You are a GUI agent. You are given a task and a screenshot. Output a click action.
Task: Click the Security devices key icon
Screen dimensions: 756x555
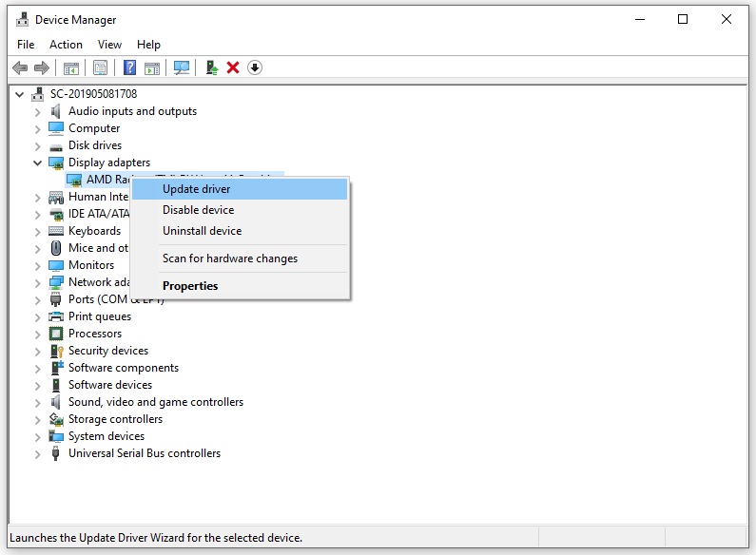pyautogui.click(x=57, y=351)
